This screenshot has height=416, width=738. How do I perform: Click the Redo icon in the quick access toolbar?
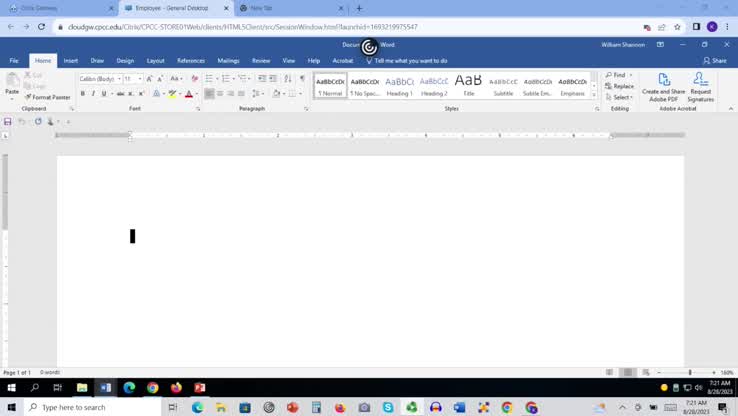pos(38,121)
